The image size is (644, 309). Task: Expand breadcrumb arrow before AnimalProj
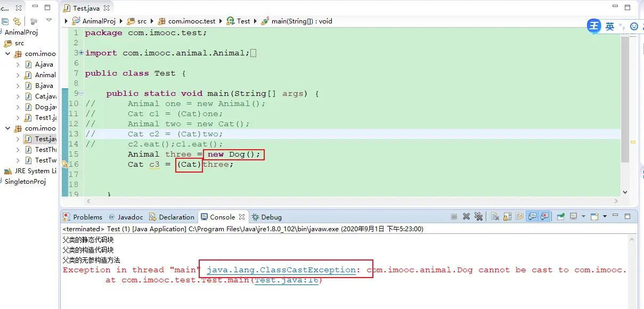tap(67, 21)
